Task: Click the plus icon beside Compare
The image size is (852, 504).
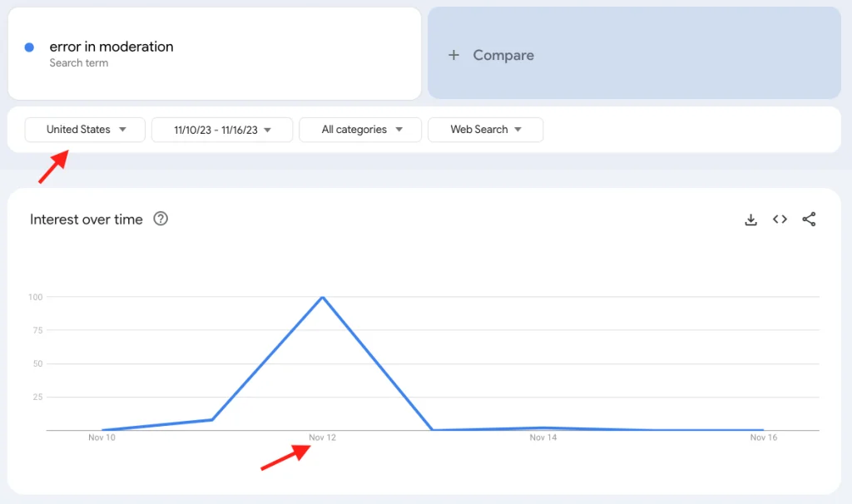Action: [453, 55]
